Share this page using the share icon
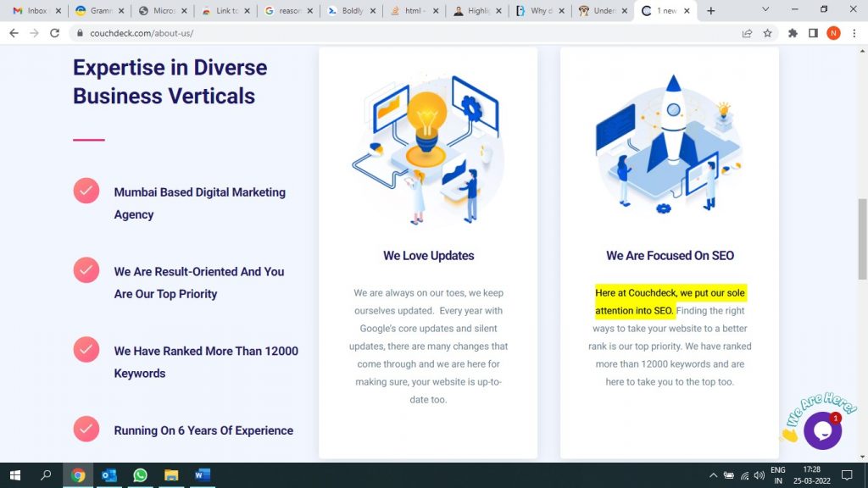The image size is (868, 488). tap(747, 33)
